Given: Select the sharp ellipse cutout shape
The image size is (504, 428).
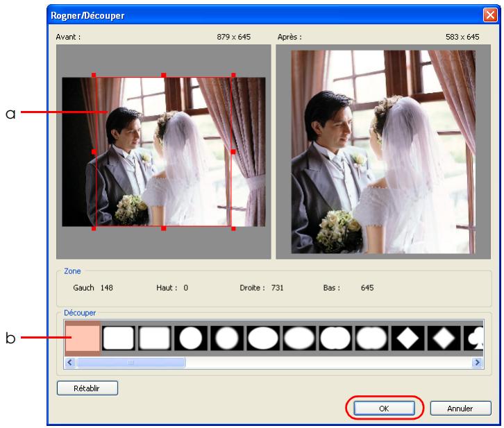Looking at the screenshot, I should point(263,338).
